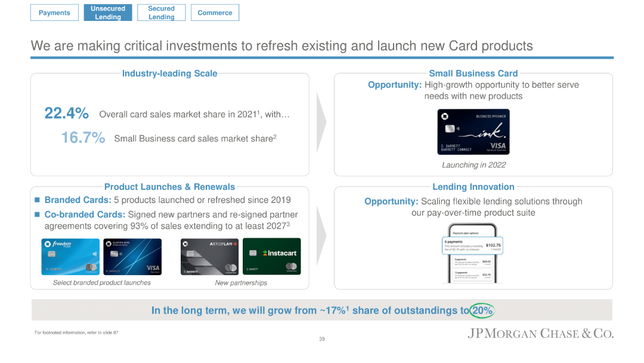Open the Secured Lending tab
The image size is (644, 363).
[x=161, y=12]
